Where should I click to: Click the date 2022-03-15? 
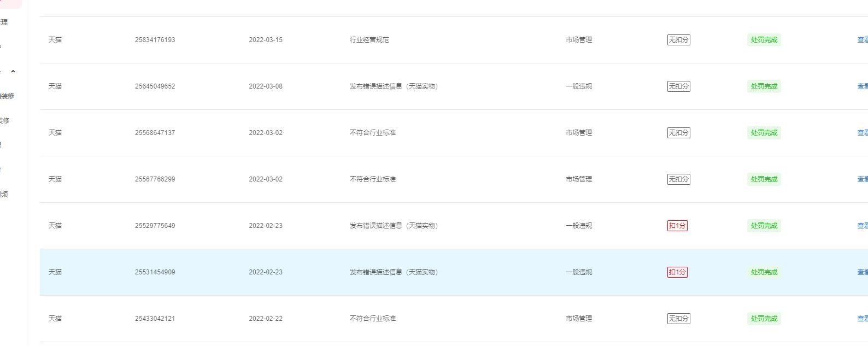[x=266, y=40]
